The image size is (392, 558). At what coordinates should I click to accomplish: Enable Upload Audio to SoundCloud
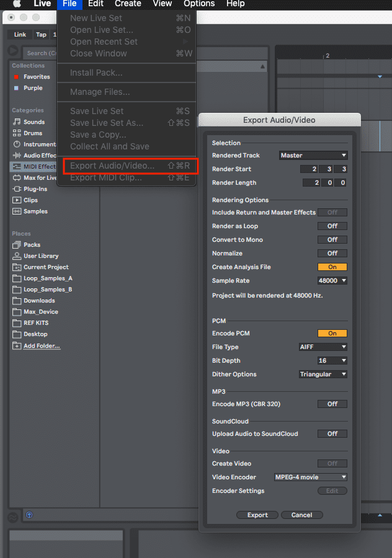click(332, 434)
